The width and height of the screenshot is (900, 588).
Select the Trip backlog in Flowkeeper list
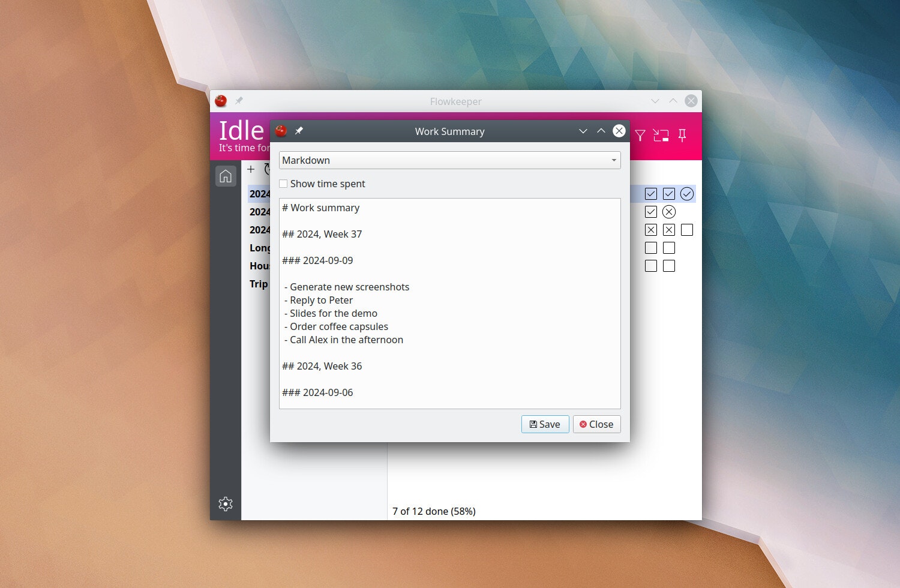tap(259, 284)
